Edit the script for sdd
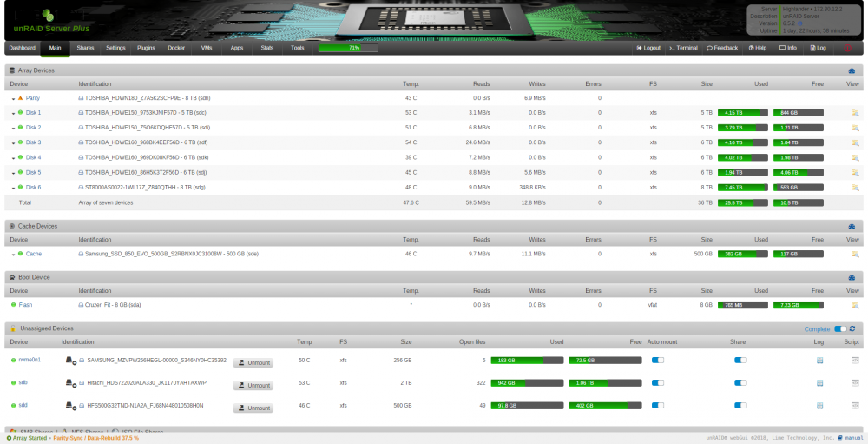Screen dimensions: 868x444 point(855,406)
